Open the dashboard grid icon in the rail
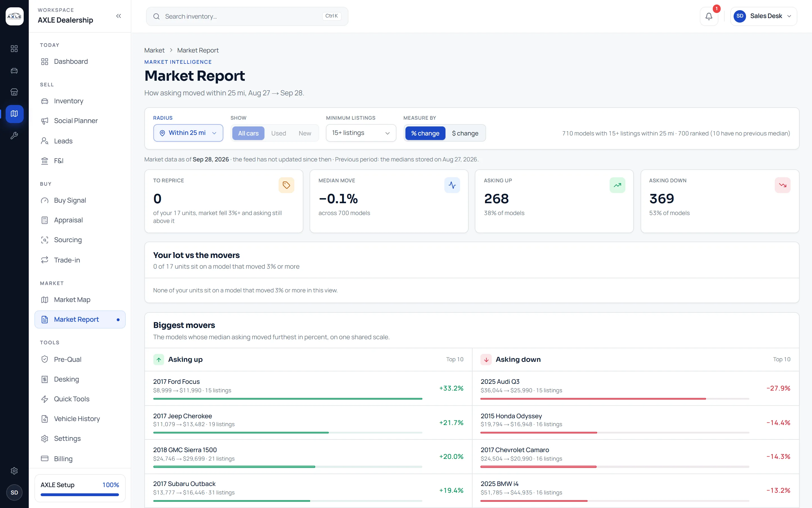Image resolution: width=812 pixels, height=508 pixels. point(14,49)
